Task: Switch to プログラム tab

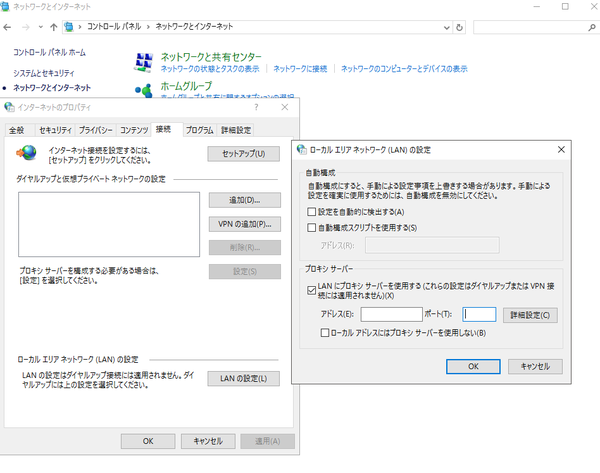Action: point(199,130)
